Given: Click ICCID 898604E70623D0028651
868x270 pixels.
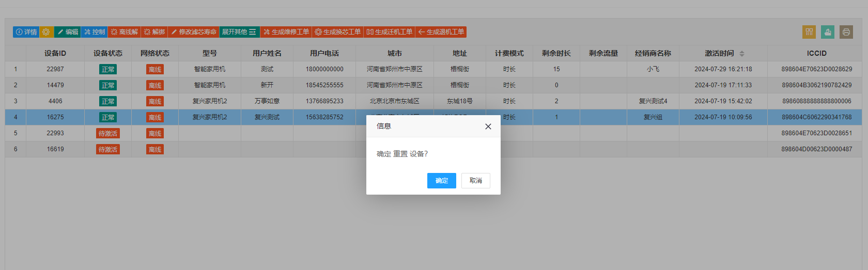Looking at the screenshot, I should coord(817,133).
